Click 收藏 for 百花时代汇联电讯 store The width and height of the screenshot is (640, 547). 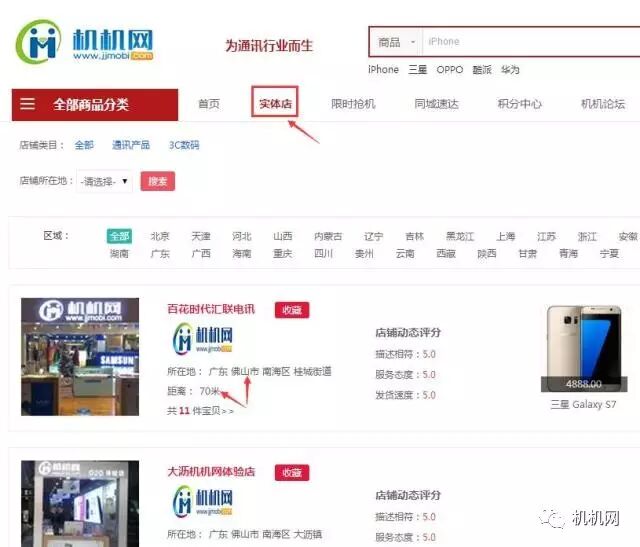(292, 310)
